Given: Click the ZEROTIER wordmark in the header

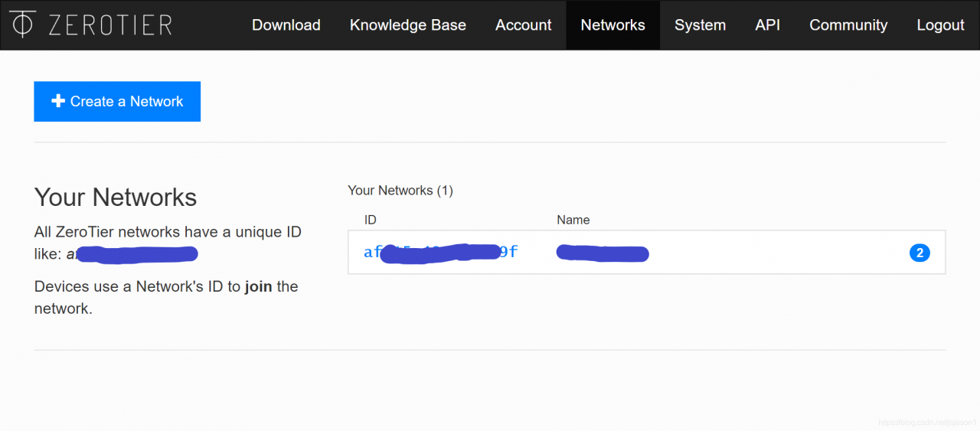Looking at the screenshot, I should (109, 25).
